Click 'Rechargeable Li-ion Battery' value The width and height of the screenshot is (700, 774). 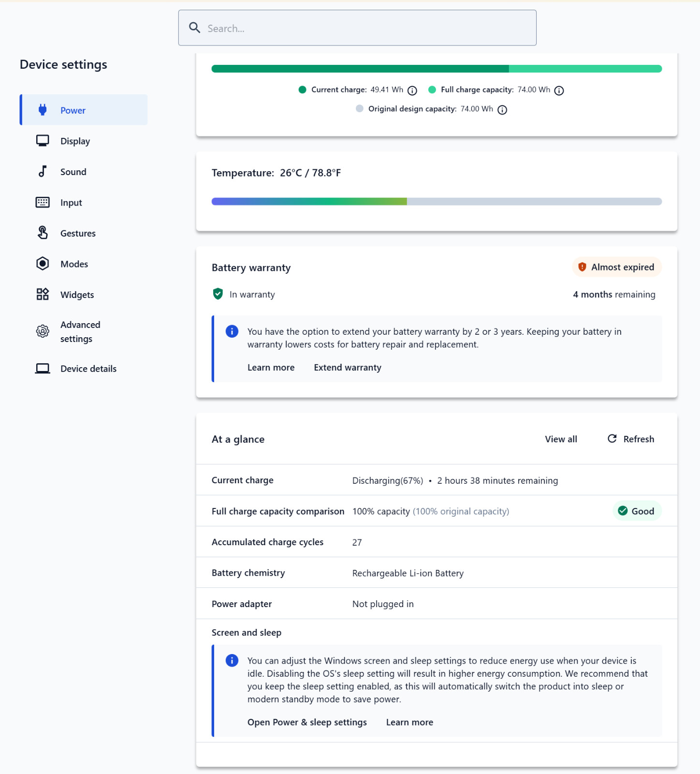click(408, 573)
